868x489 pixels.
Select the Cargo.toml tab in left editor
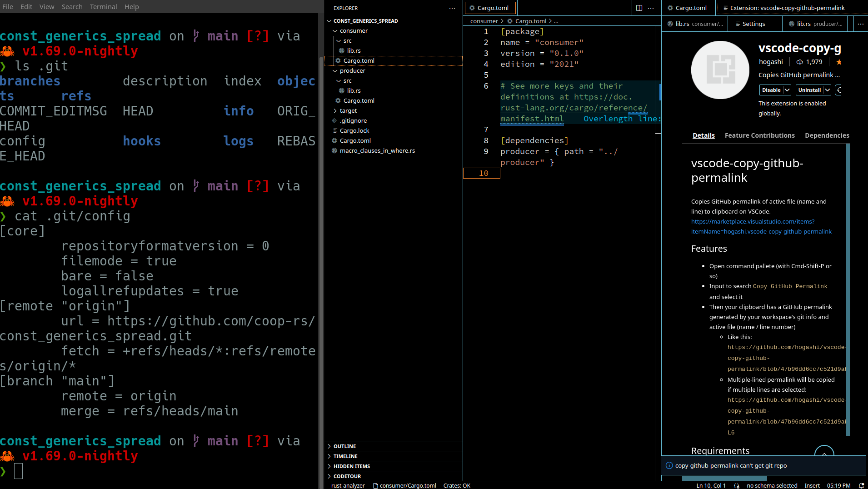click(489, 8)
